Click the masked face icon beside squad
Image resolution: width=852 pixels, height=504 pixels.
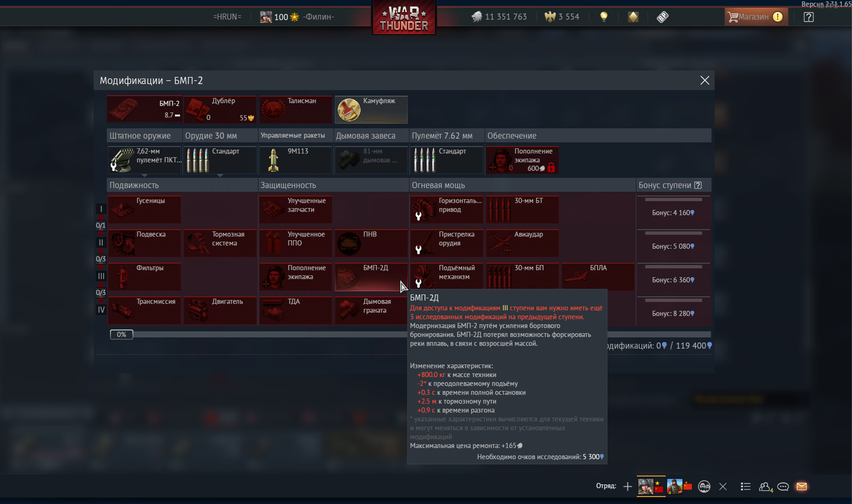pos(704,487)
